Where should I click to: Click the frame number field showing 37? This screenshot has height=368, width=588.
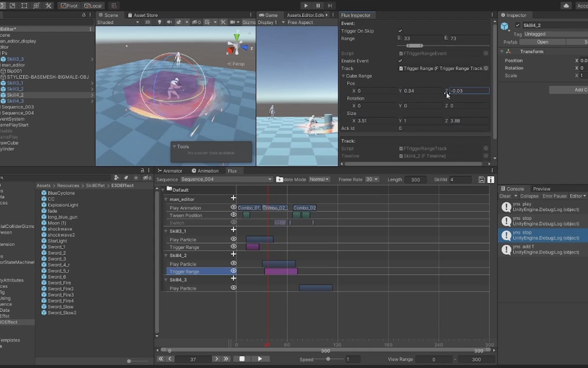coord(193,359)
